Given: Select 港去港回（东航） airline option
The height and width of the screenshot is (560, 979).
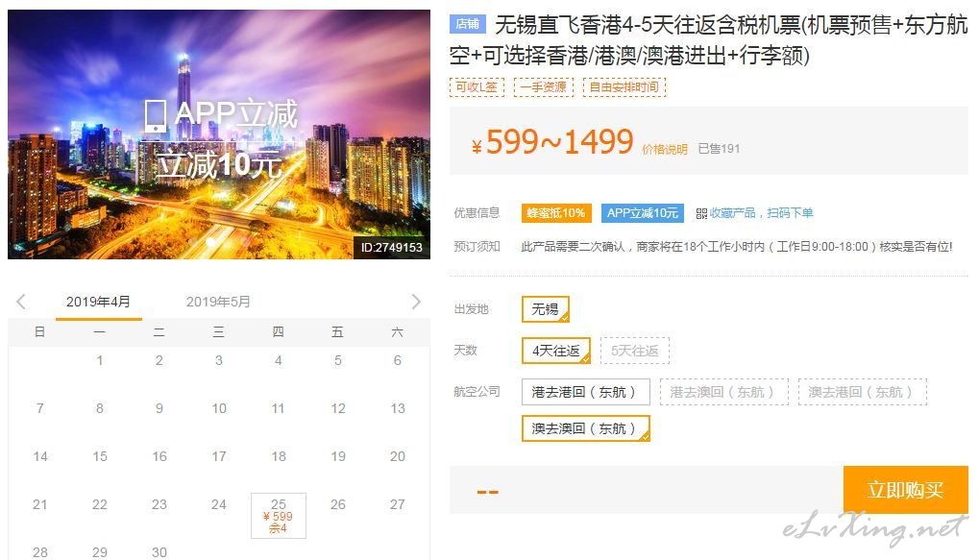Looking at the screenshot, I should tap(585, 392).
